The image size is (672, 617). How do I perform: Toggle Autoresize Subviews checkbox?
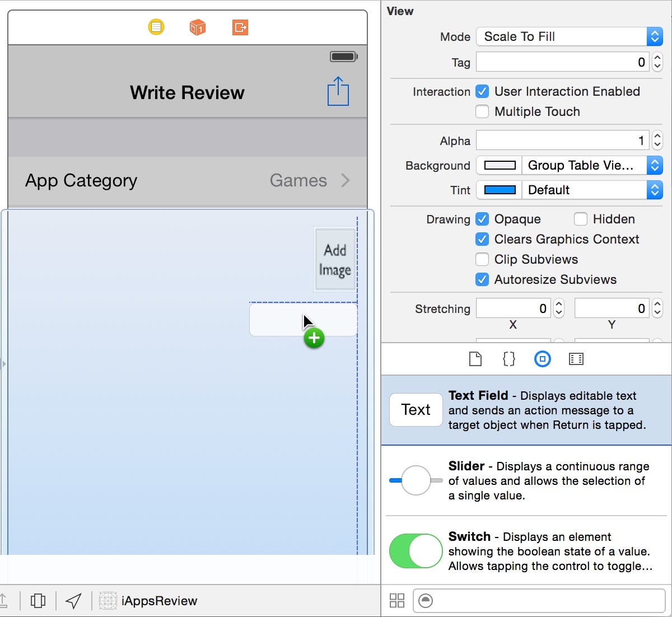point(482,279)
